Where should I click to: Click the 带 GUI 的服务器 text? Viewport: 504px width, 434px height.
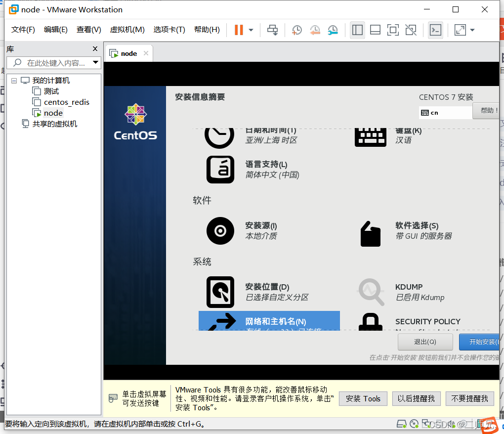tap(423, 236)
